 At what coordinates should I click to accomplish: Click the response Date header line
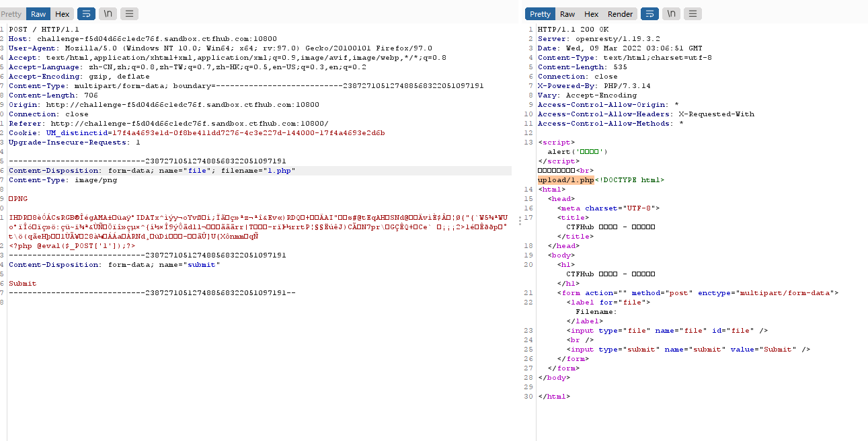(x=620, y=48)
